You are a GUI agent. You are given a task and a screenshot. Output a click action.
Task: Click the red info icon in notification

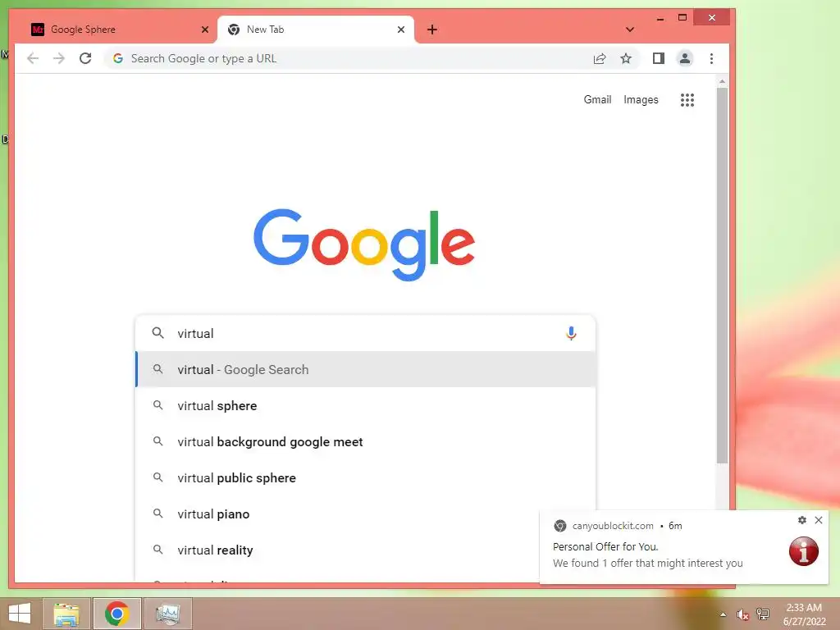(804, 551)
